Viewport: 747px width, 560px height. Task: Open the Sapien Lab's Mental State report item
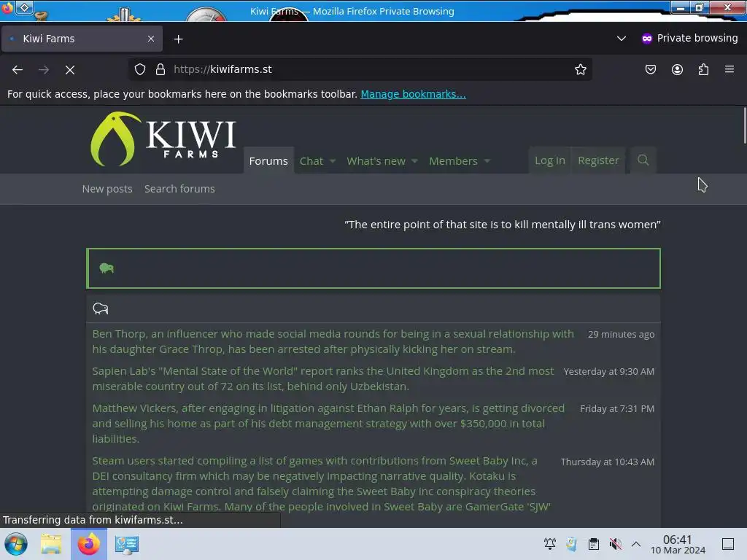(323, 378)
